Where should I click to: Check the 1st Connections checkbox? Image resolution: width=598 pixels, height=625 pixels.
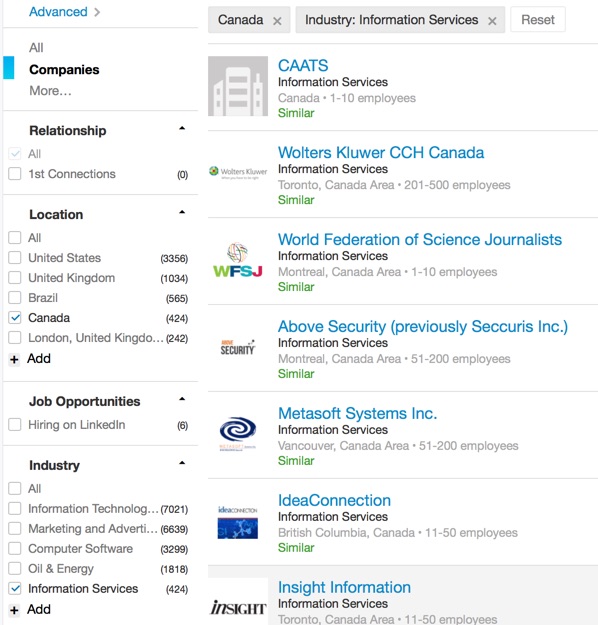[x=15, y=174]
